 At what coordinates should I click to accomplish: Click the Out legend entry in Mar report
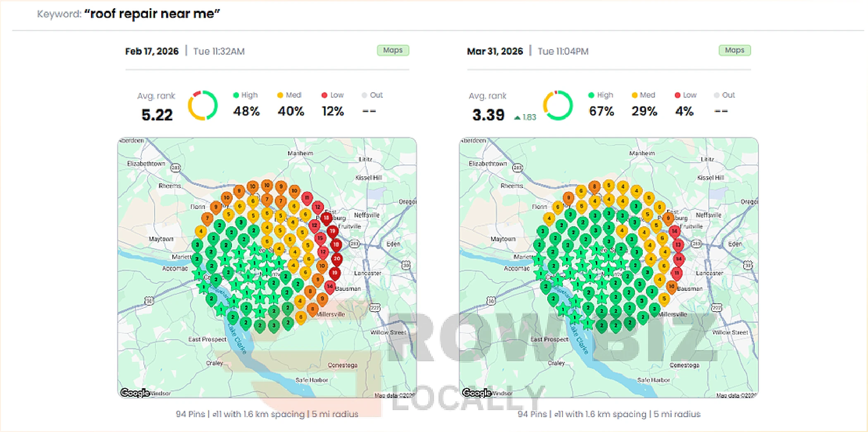[724, 104]
